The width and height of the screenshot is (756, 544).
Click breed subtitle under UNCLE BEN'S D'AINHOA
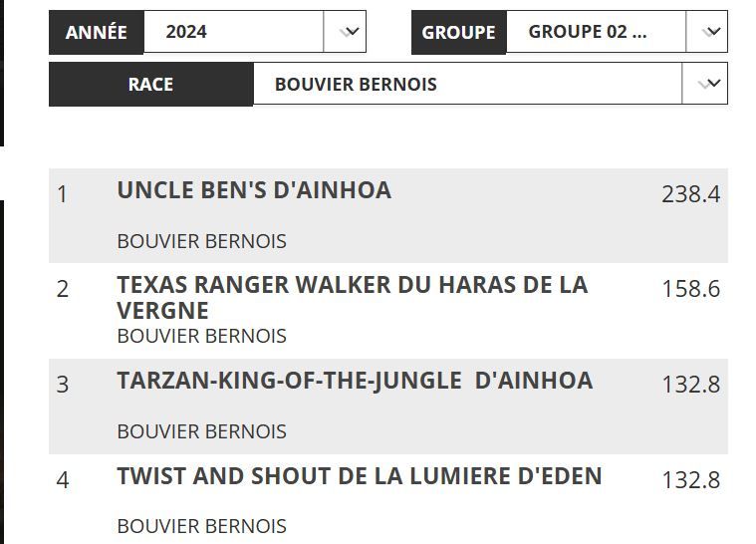click(201, 241)
